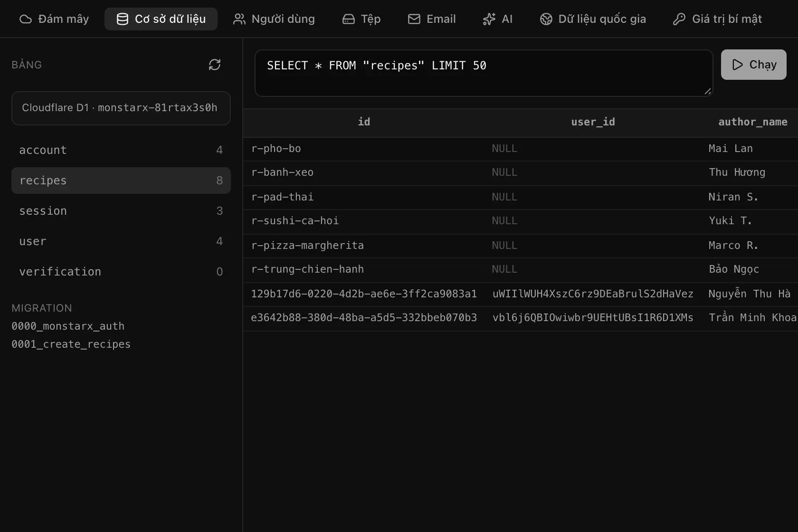Select the verification table
The height and width of the screenshot is (532, 798).
(x=121, y=272)
